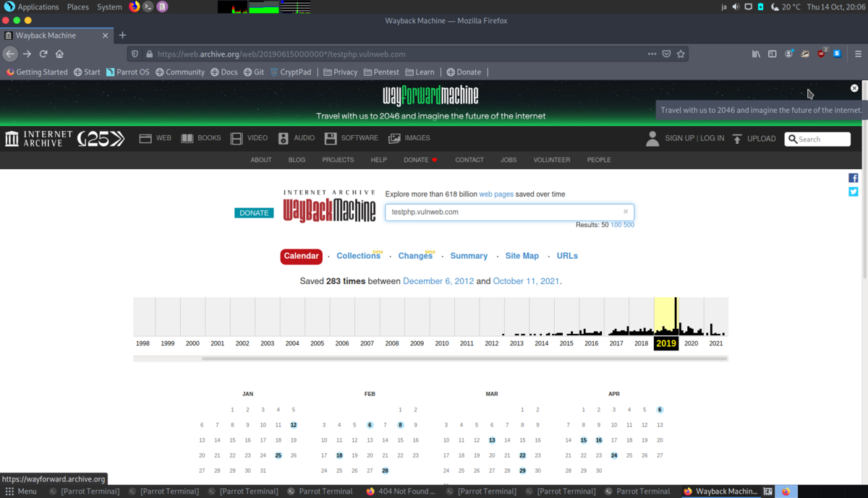Show 500 results
This screenshot has height=498, width=868.
tap(629, 225)
